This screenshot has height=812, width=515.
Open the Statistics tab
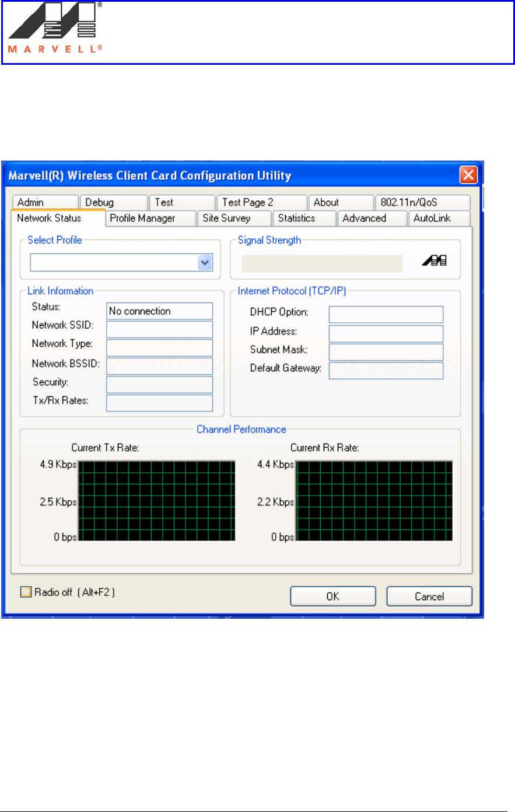[304, 218]
